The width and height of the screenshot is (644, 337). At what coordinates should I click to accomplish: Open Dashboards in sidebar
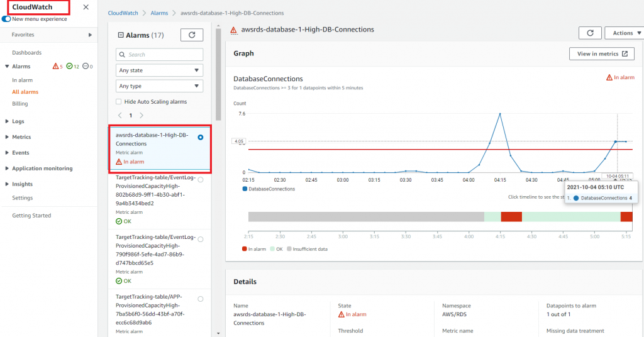(26, 53)
